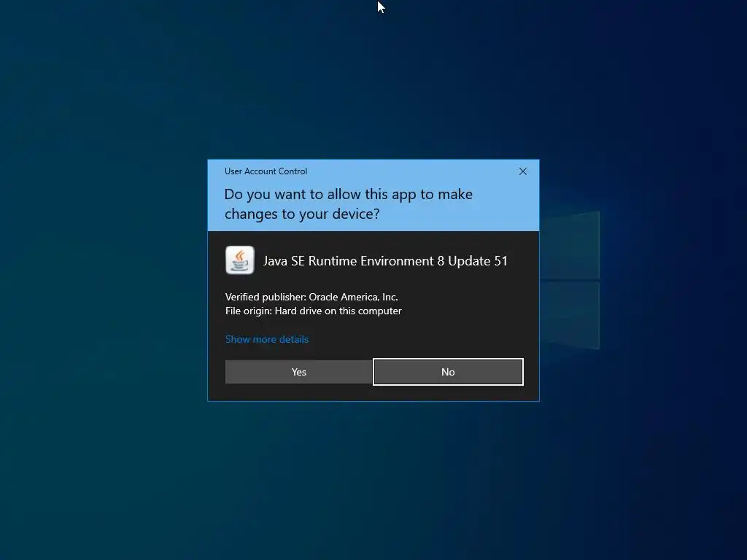Click the 'Do you want to allow this app' heading

point(348,204)
